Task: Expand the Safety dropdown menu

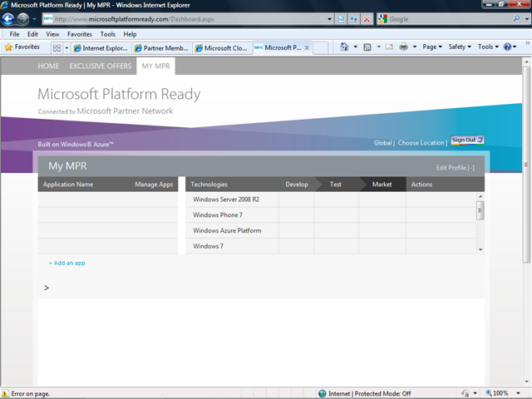Action: tap(459, 47)
